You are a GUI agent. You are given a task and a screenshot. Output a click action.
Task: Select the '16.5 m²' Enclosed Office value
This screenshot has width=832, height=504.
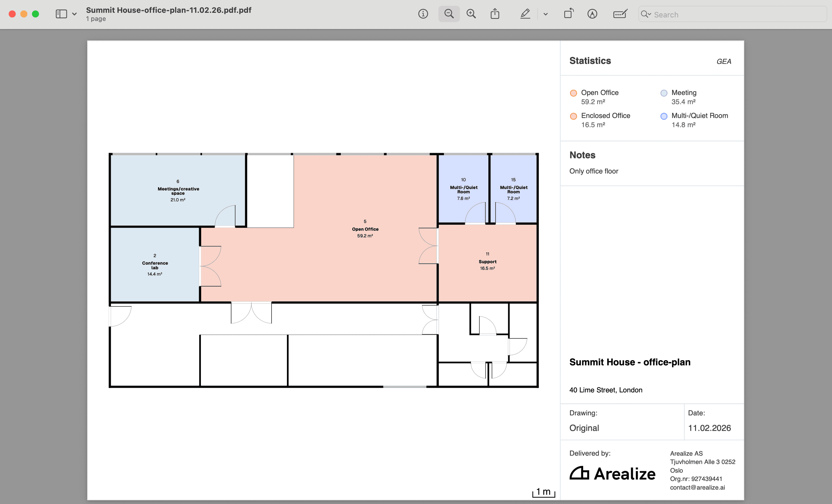(593, 125)
